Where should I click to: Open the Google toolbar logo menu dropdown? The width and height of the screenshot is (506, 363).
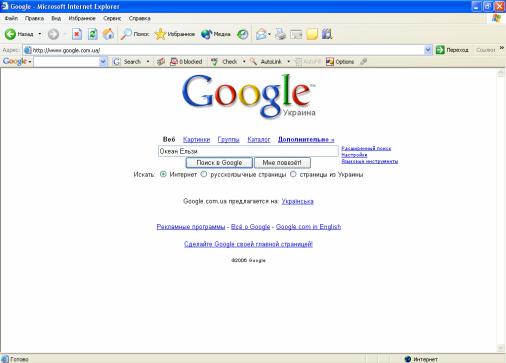tap(30, 62)
